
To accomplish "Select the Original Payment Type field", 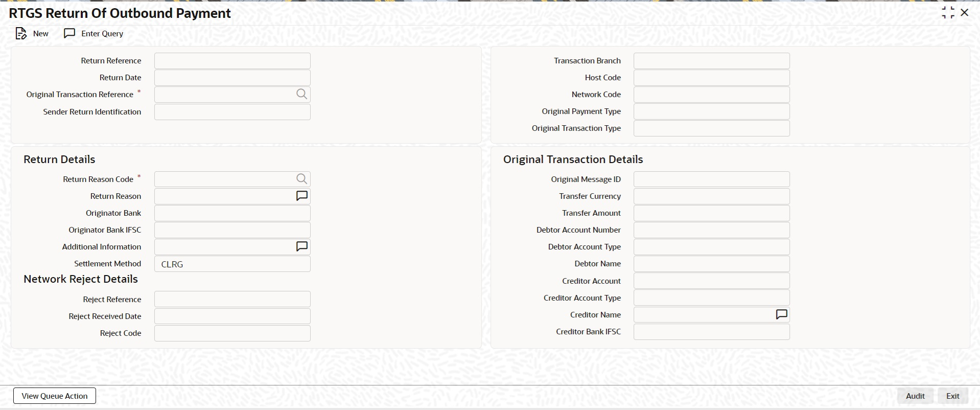I will [x=712, y=111].
